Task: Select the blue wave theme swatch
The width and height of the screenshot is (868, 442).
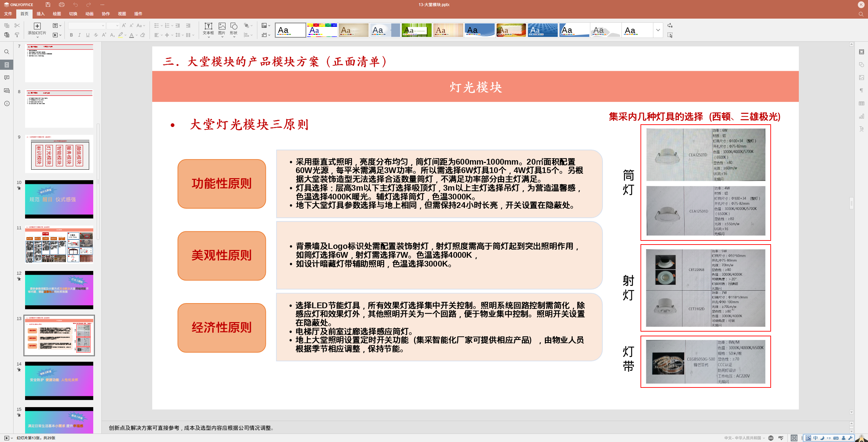Action: 479,30
